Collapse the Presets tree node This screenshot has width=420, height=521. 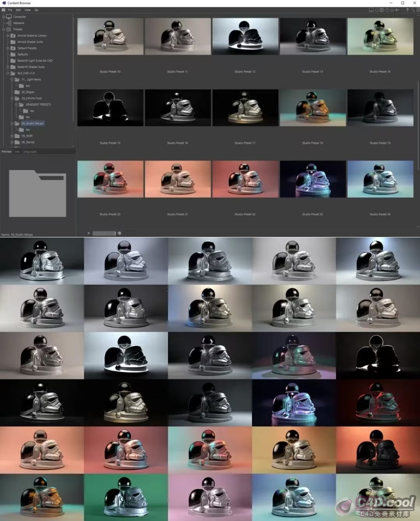(x=3, y=29)
